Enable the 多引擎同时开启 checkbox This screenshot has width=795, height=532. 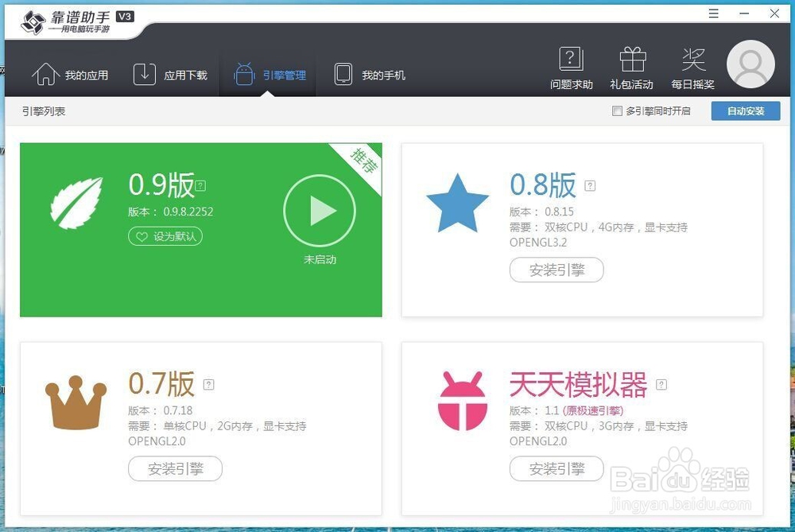tap(617, 111)
